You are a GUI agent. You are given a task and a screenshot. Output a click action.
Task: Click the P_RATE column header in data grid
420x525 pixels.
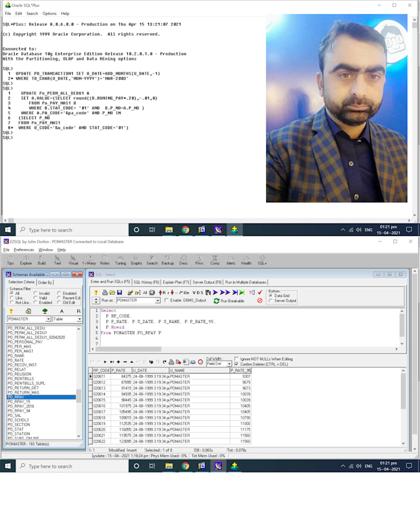click(x=121, y=371)
